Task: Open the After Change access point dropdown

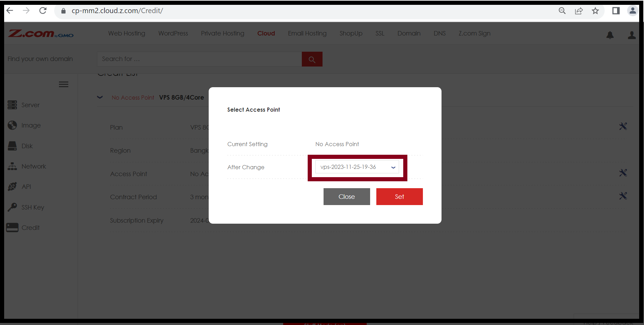Action: click(357, 167)
